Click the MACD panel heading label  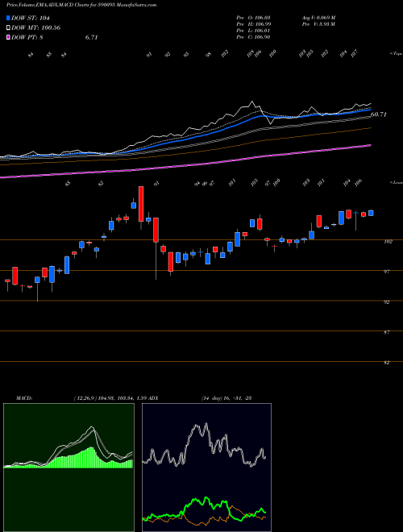(x=24, y=398)
